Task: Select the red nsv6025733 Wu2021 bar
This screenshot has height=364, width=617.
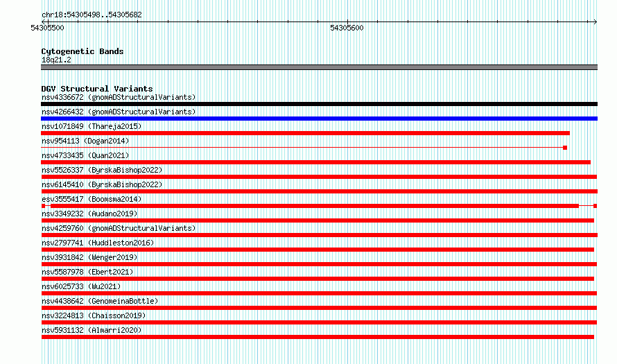Action: [319, 293]
